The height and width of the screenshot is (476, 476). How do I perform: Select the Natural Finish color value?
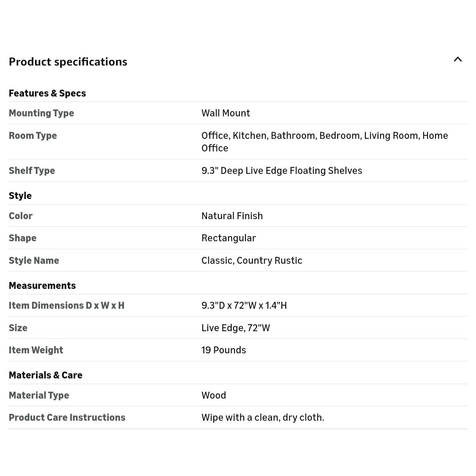pos(232,216)
